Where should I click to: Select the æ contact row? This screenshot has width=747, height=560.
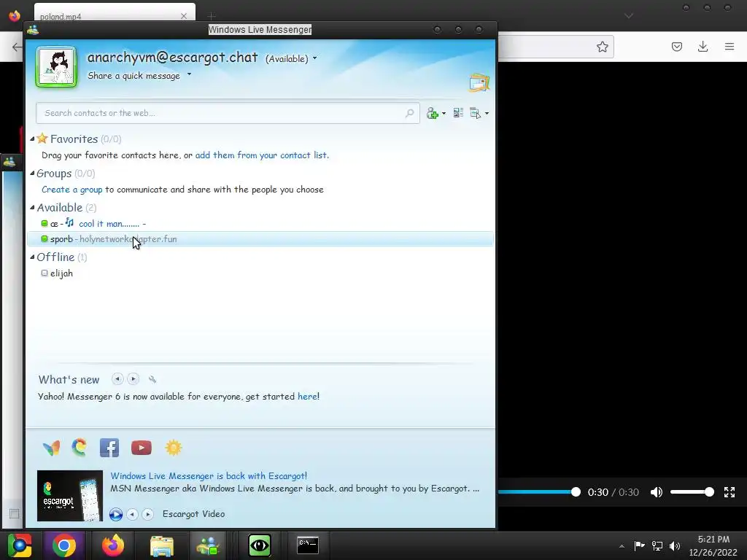260,223
